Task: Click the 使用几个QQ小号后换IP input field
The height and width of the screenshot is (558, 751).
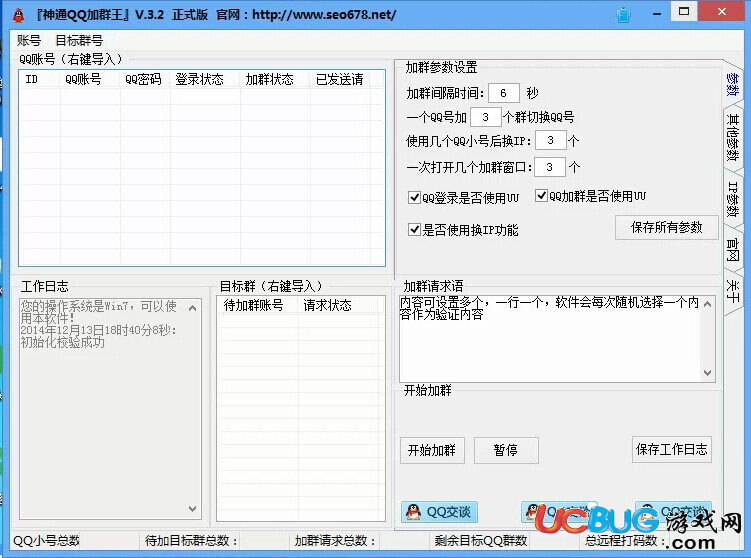Action: 550,140
